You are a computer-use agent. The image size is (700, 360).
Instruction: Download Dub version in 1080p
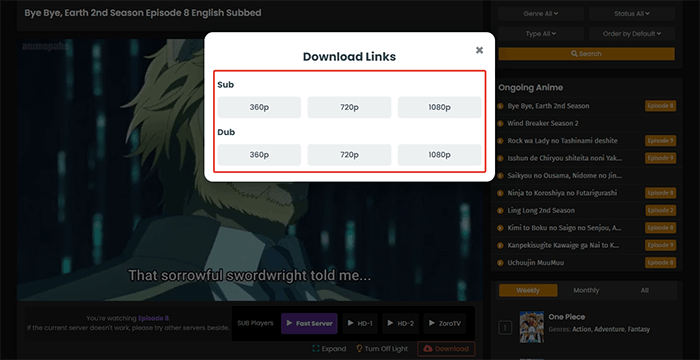point(439,155)
